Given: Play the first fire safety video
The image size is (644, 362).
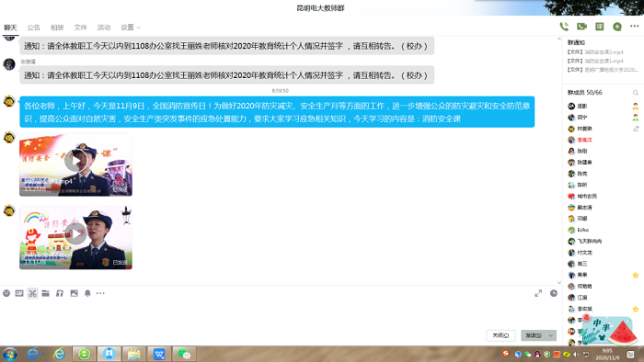Looking at the screenshot, I should pyautogui.click(x=75, y=161).
